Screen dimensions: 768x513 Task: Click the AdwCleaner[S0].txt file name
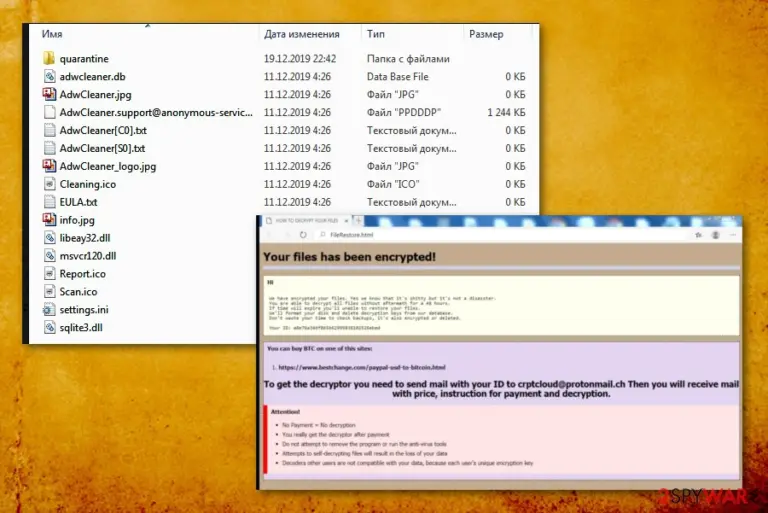pos(102,148)
